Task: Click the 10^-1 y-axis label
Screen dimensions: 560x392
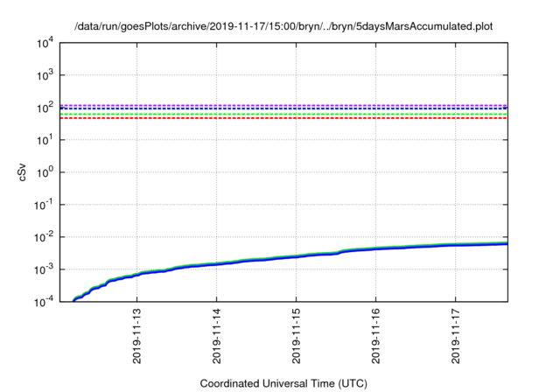Action: [x=44, y=205]
